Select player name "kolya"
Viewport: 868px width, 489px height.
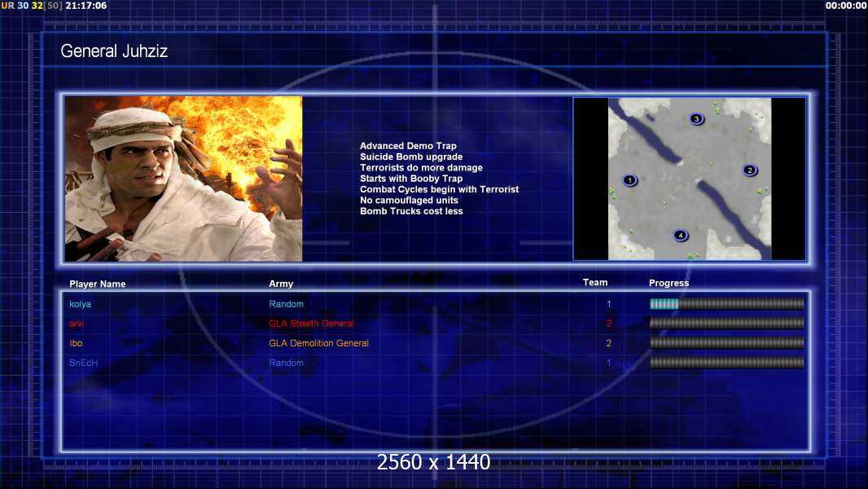[x=81, y=304]
